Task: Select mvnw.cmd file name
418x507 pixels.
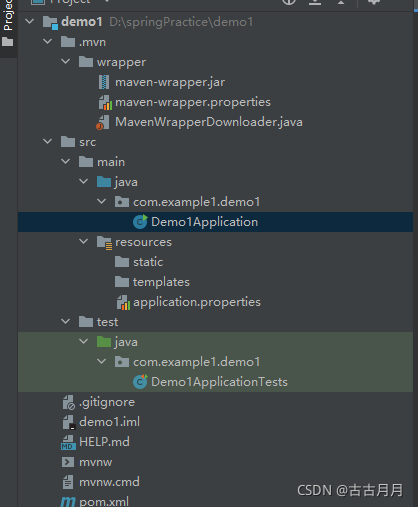Action: 109,482
